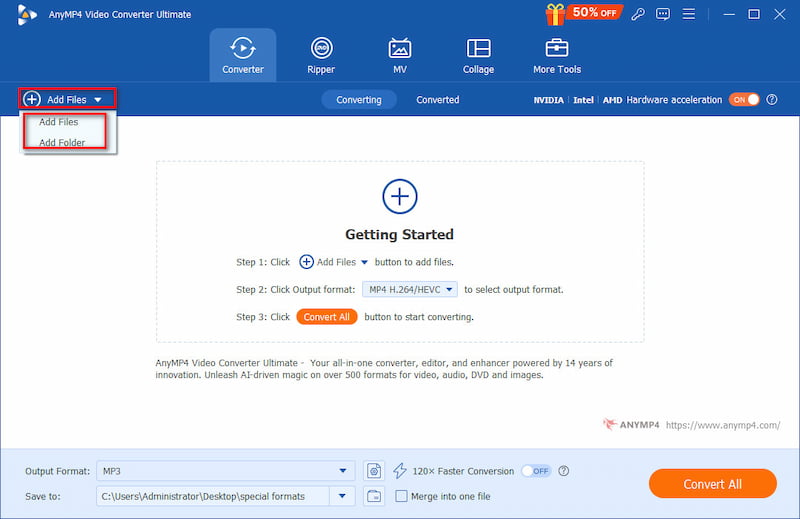Click the NVIDIA label
The height and width of the screenshot is (519, 800).
click(548, 100)
